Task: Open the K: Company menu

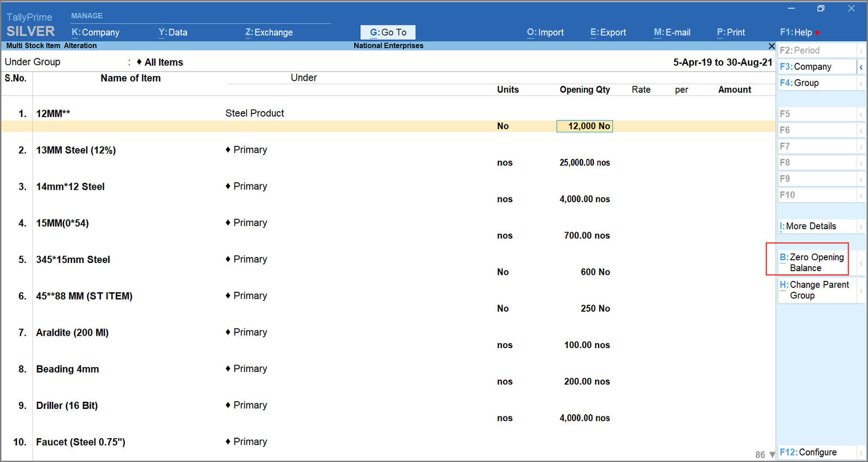Action: point(95,33)
